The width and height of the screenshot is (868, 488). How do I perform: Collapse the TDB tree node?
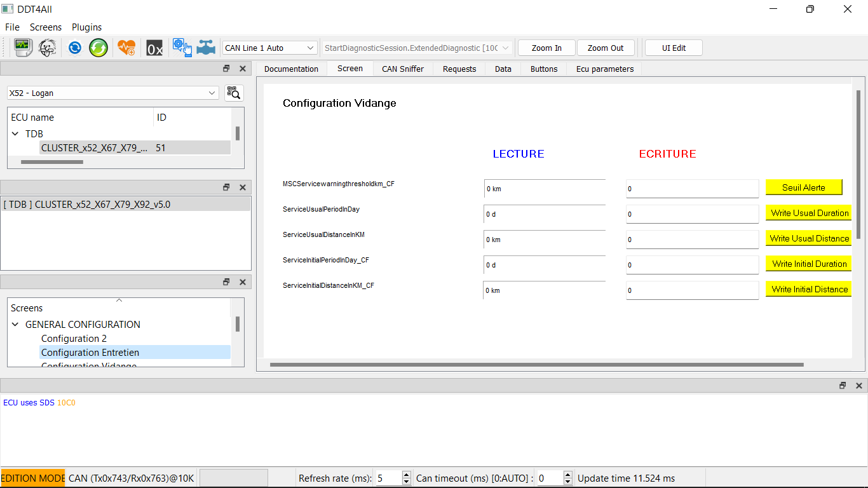[x=15, y=133]
